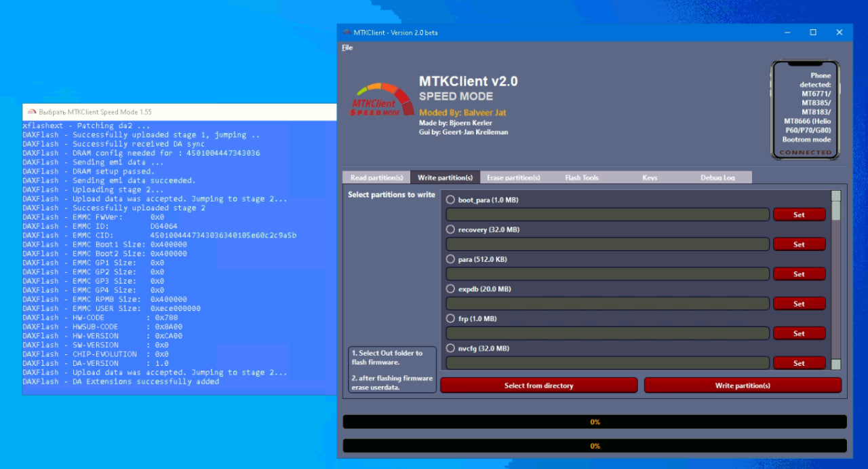Maximize the MTKClient window

[x=813, y=33]
